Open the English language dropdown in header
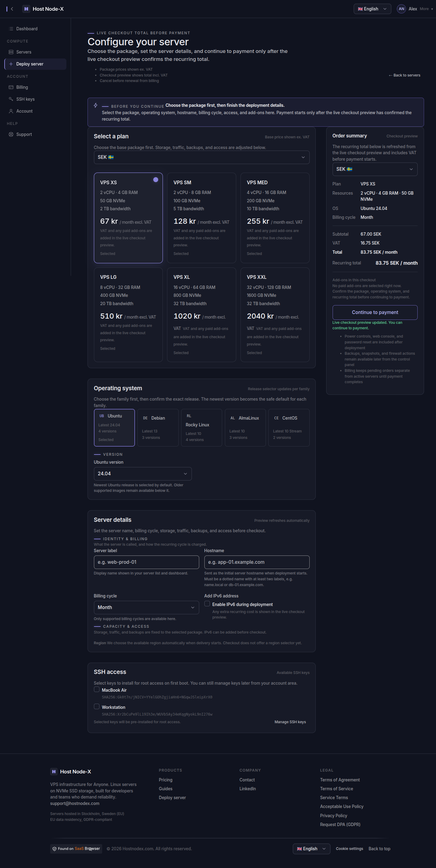 coord(372,9)
